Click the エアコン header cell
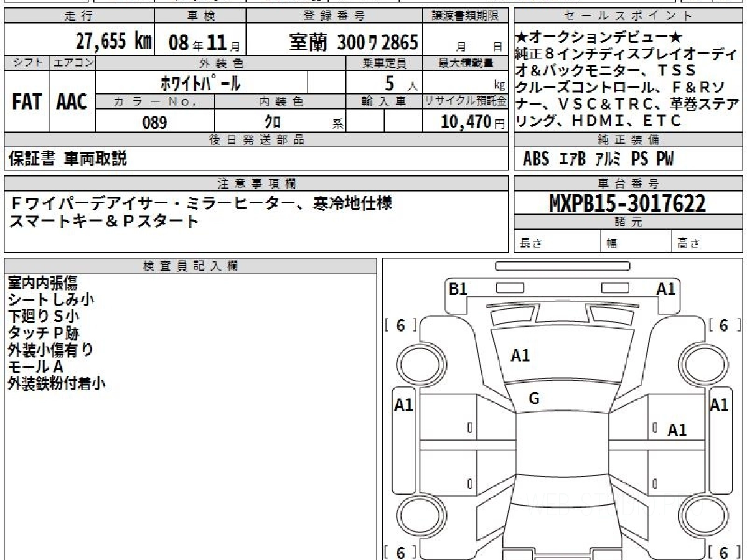Image resolution: width=747 pixels, height=560 pixels. 73,63
